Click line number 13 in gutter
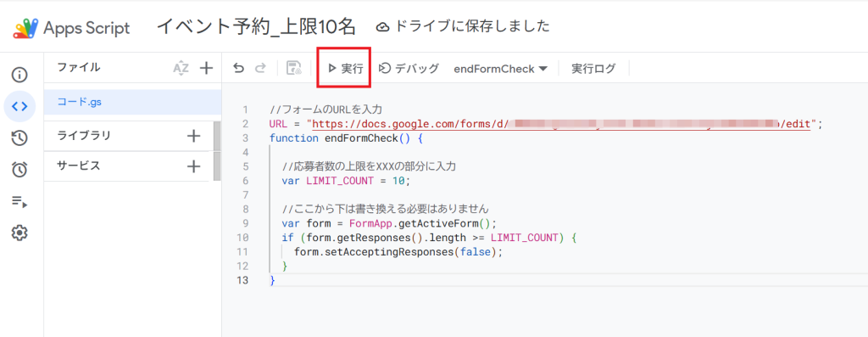The image size is (868, 337). 242,281
